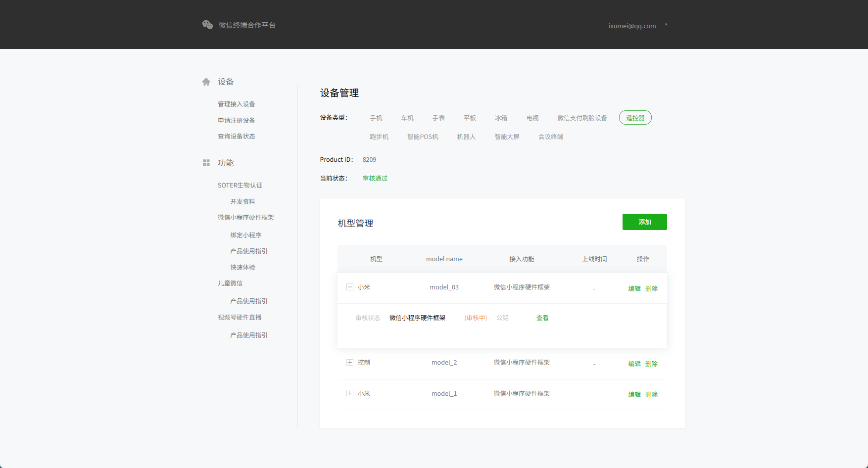The width and height of the screenshot is (868, 468).
Task: Expand the 小米 model_1 row
Action: tap(350, 393)
